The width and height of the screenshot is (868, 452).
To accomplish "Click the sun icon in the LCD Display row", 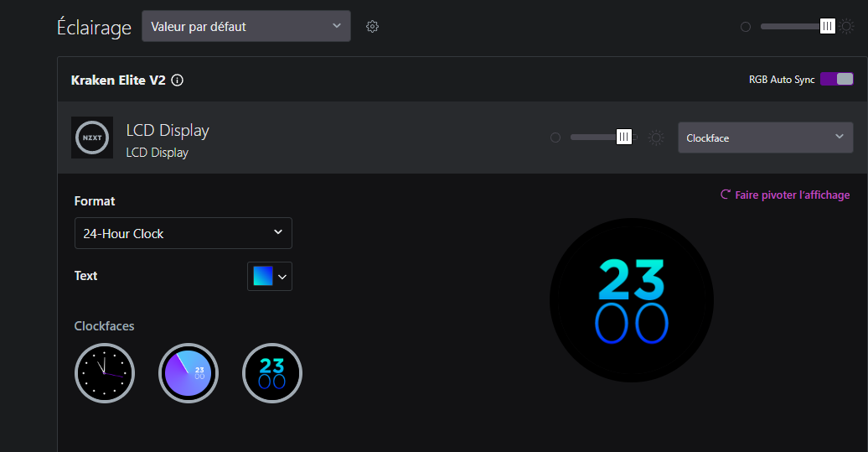I will coord(656,138).
